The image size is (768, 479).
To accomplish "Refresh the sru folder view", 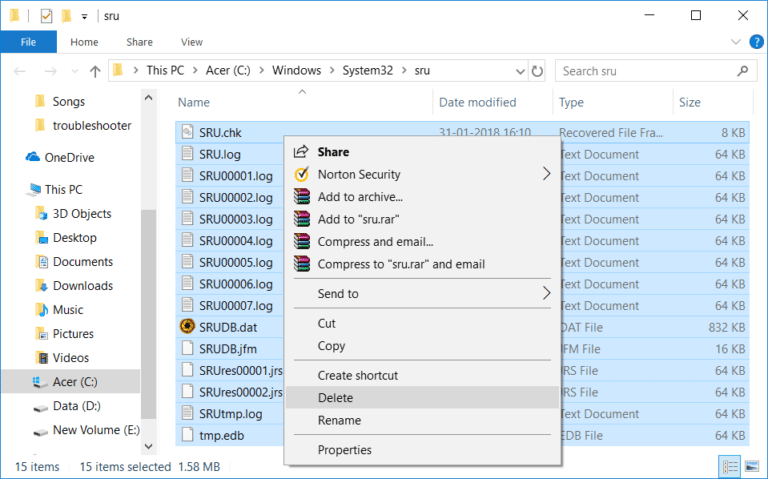I will [538, 71].
